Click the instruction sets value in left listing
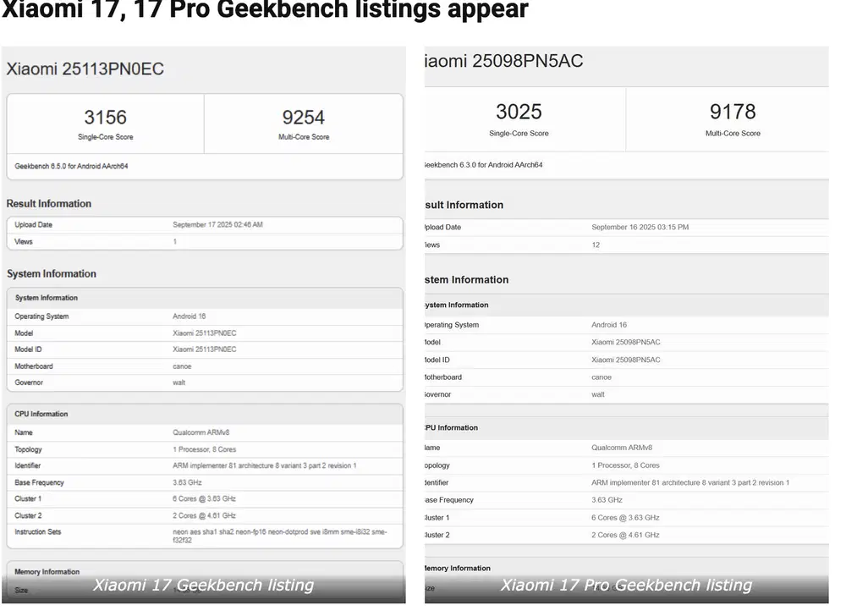Image resolution: width=846 pixels, height=616 pixels. point(279,536)
